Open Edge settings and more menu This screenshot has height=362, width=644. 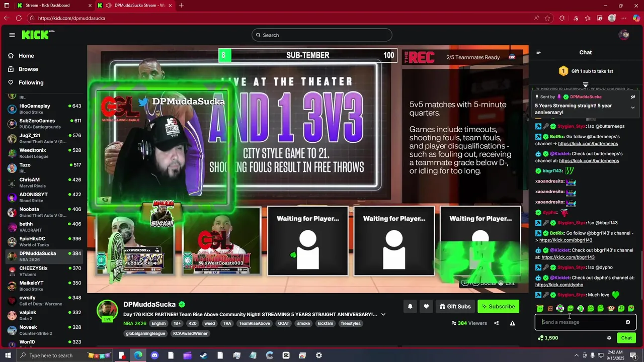pyautogui.click(x=624, y=18)
